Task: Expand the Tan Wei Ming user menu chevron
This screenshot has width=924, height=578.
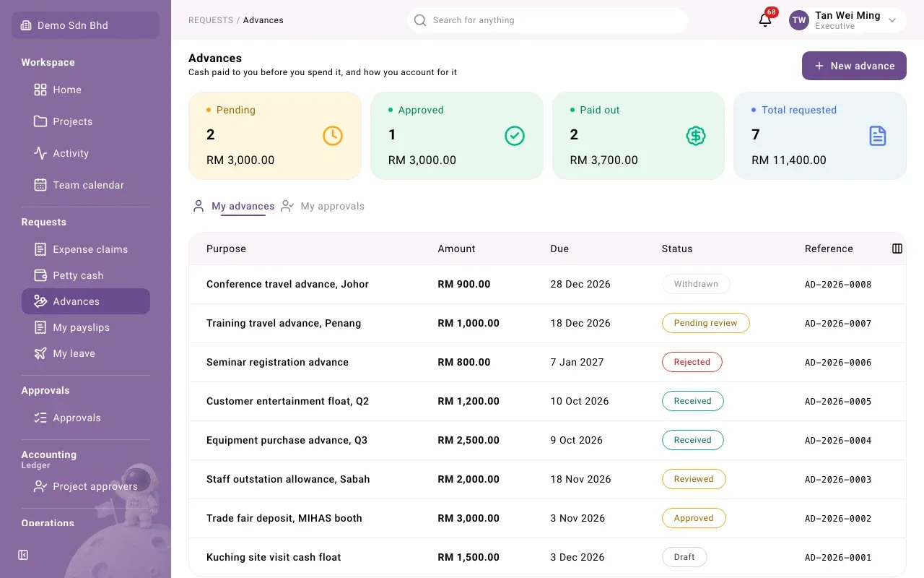Action: [892, 21]
